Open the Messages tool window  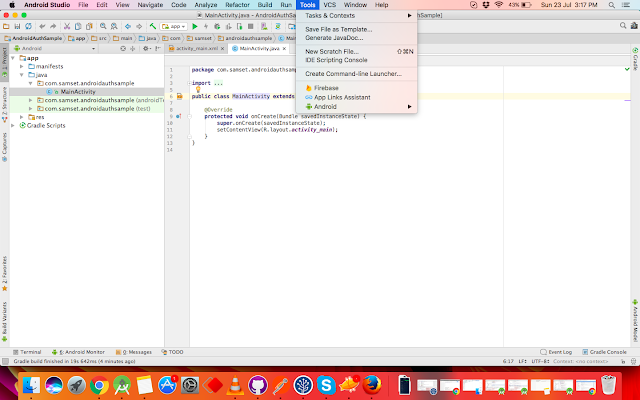click(x=134, y=352)
